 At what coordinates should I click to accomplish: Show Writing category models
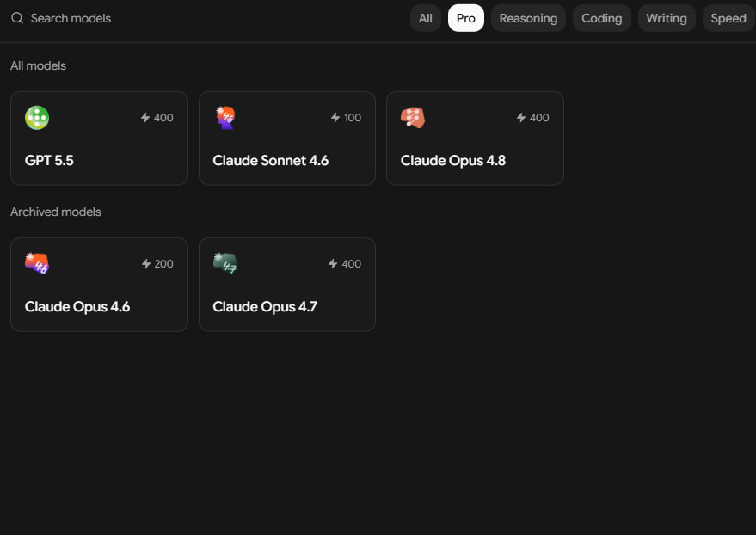pyautogui.click(x=667, y=18)
